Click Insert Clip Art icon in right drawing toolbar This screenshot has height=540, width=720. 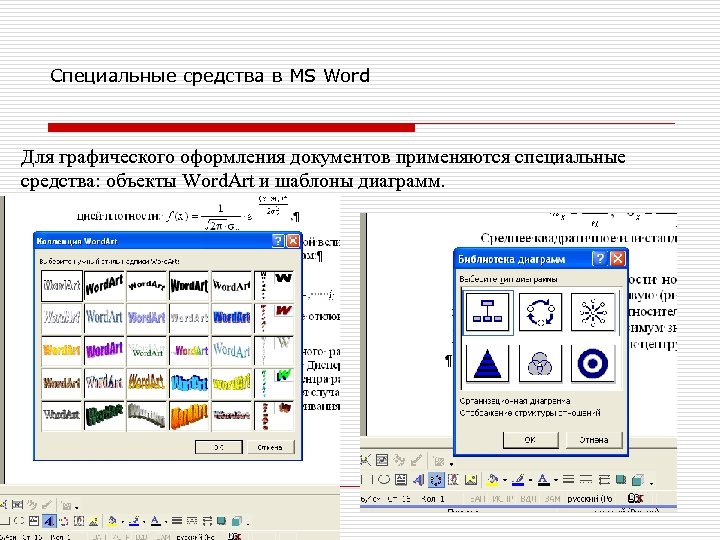click(x=453, y=480)
